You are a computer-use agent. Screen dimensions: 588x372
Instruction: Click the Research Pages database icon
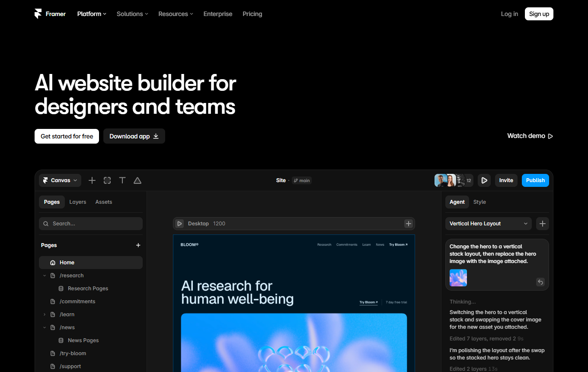(x=61, y=289)
